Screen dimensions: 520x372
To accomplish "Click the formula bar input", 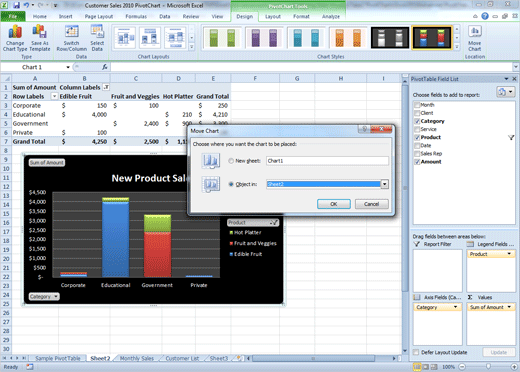I will (x=312, y=67).
